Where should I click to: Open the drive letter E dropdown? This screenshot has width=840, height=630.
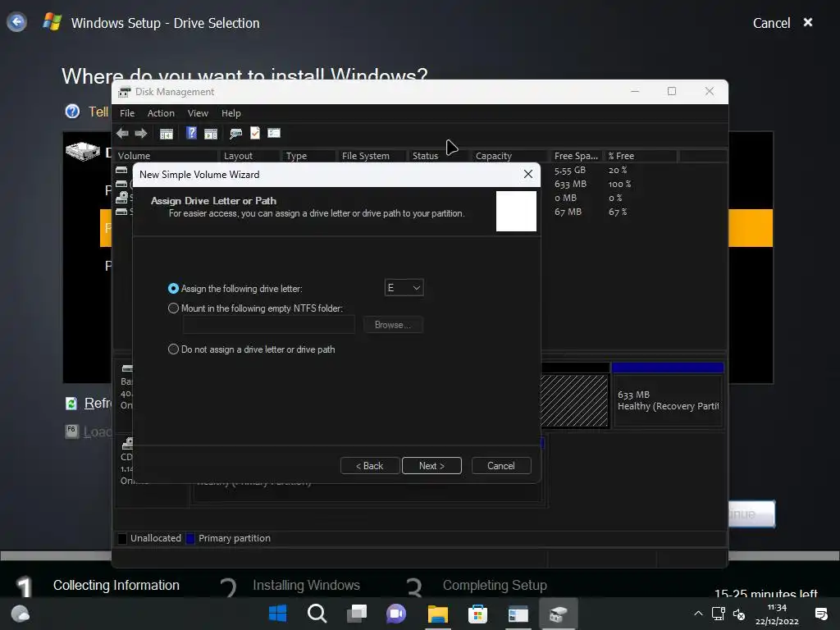[x=404, y=288]
